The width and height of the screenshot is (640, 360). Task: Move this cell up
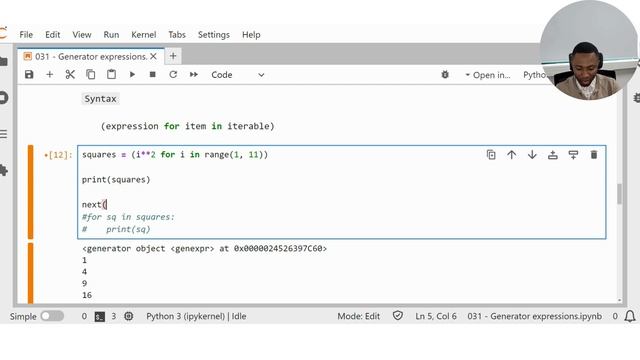511,155
